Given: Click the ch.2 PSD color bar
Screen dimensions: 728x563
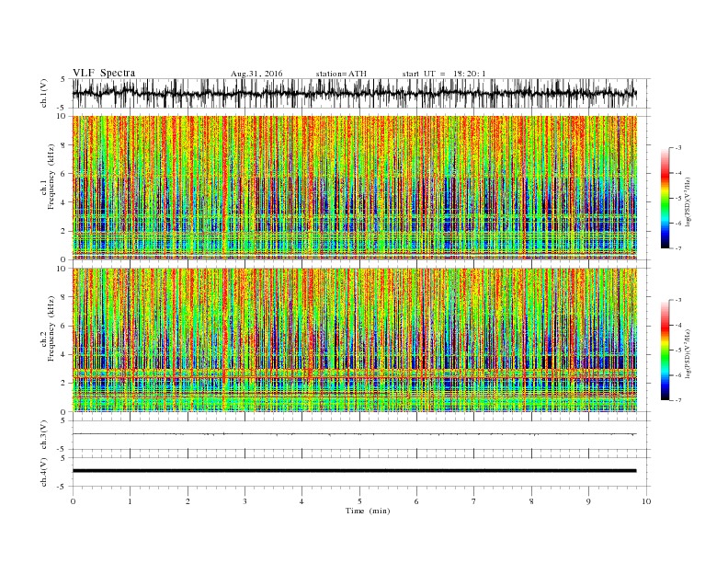Looking at the screenshot, I should coord(665,350).
